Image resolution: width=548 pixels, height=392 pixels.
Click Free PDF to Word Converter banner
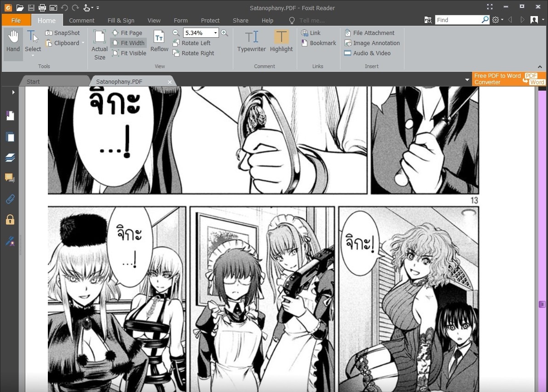click(x=509, y=79)
